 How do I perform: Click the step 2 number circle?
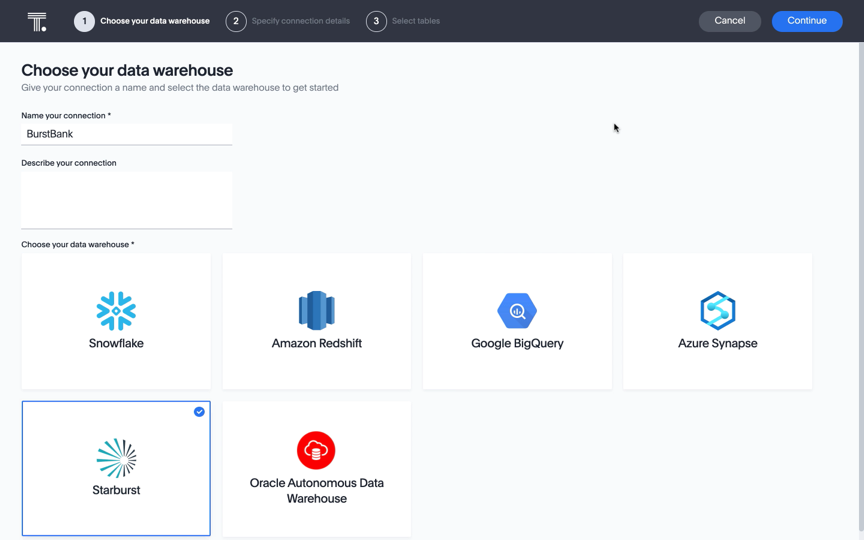click(236, 21)
